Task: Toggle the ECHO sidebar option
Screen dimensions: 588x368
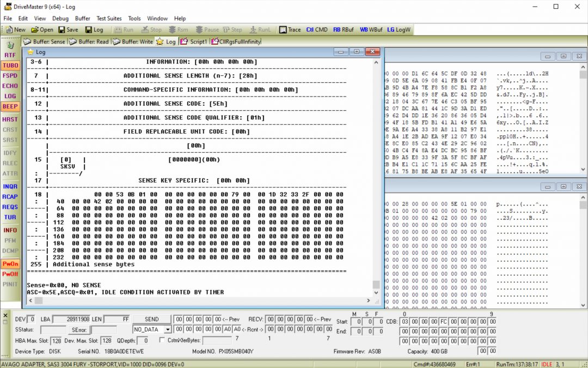Action: pyautogui.click(x=11, y=86)
